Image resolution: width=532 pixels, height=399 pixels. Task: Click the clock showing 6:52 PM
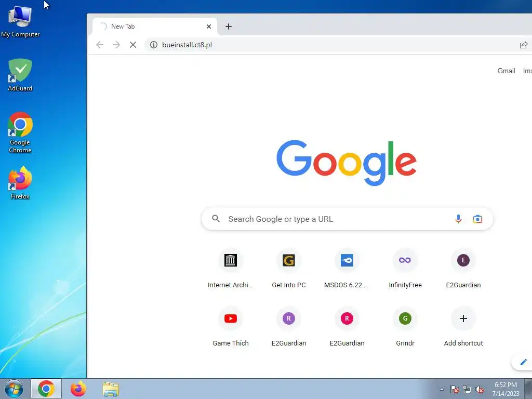[x=506, y=389]
